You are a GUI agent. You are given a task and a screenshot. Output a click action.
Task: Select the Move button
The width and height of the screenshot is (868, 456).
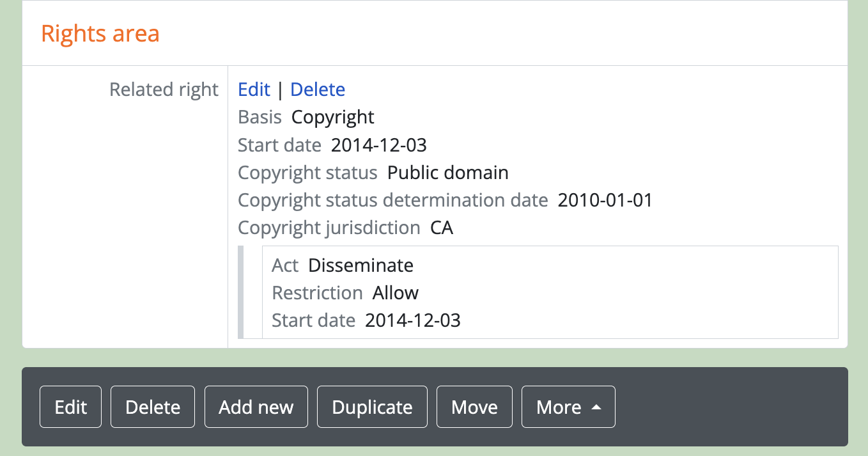coord(474,407)
